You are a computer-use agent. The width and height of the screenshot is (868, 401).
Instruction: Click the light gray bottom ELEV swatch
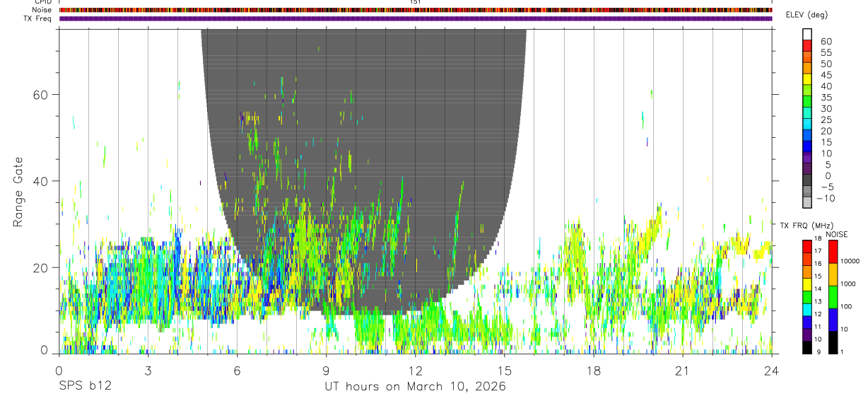(807, 202)
